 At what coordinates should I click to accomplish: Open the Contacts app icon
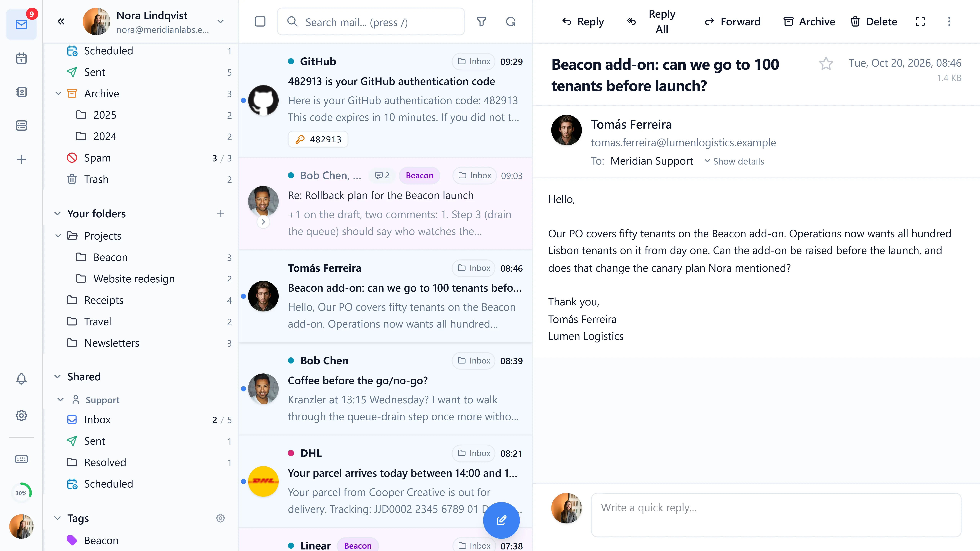coord(21,92)
